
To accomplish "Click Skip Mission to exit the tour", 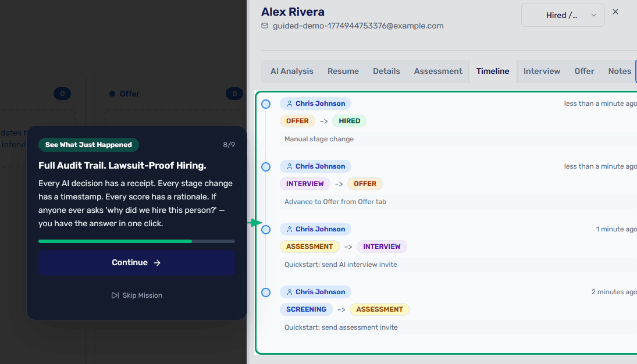I will pos(137,295).
